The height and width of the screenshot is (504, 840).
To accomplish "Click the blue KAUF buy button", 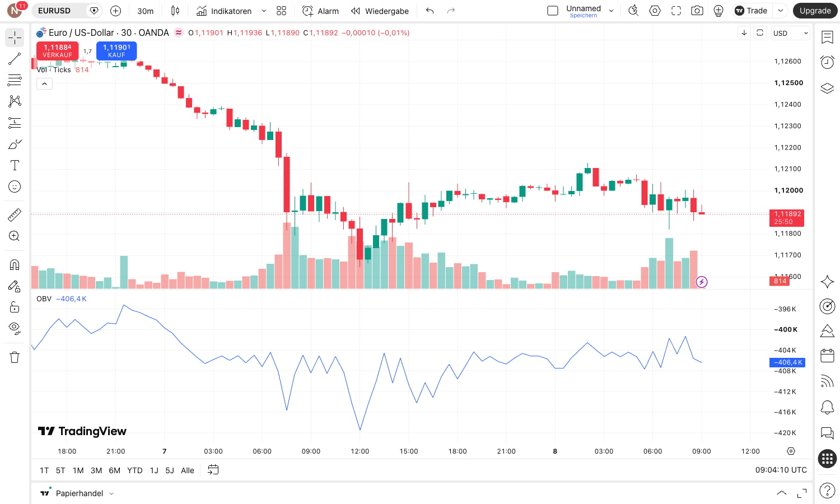I will pos(116,50).
